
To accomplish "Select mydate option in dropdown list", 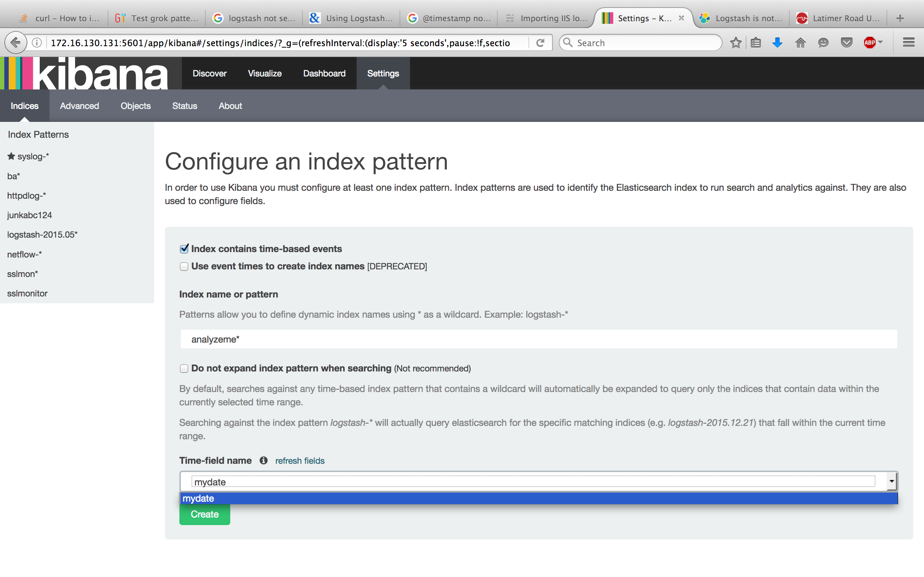I will coord(199,498).
